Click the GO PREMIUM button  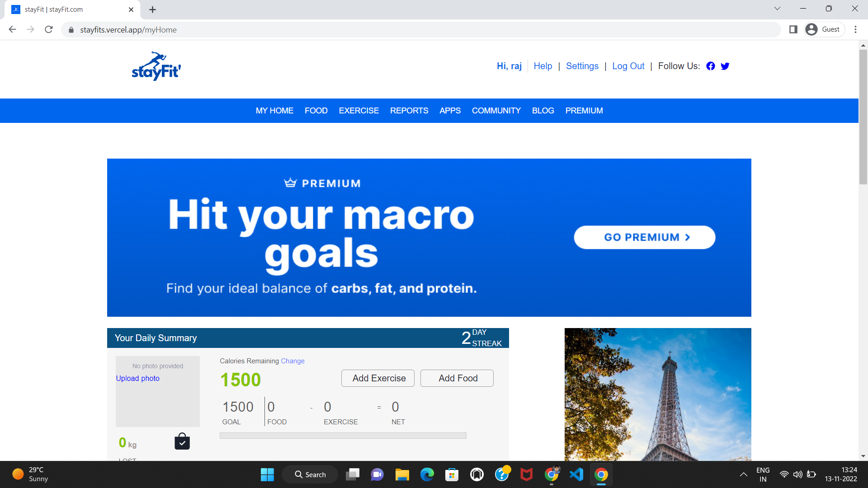[x=644, y=237]
